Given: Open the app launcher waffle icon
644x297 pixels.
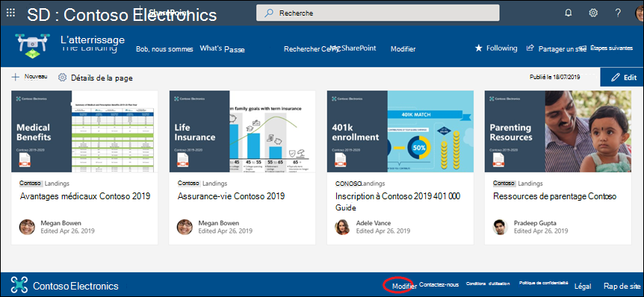Looking at the screenshot, I should click(x=11, y=13).
